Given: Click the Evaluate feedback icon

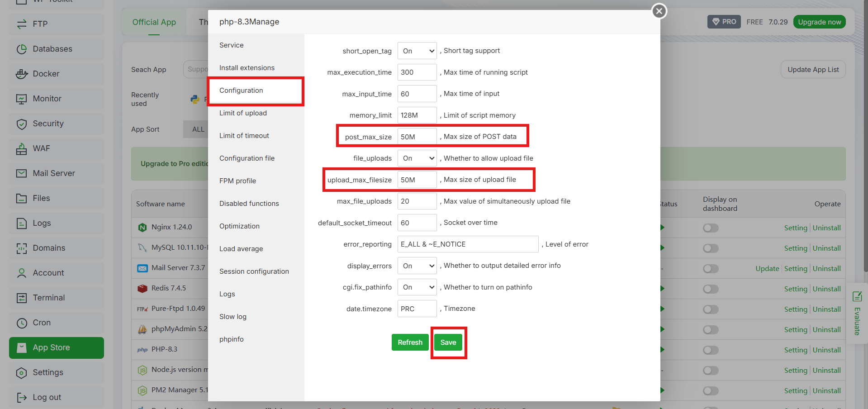Looking at the screenshot, I should (857, 296).
